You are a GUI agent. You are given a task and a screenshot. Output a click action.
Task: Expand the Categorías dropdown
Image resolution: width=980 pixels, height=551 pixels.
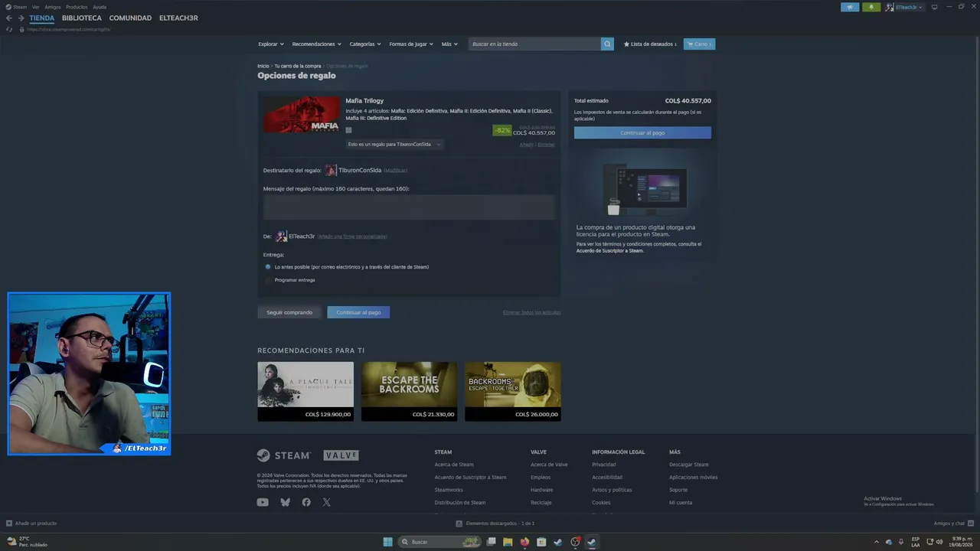pyautogui.click(x=365, y=44)
